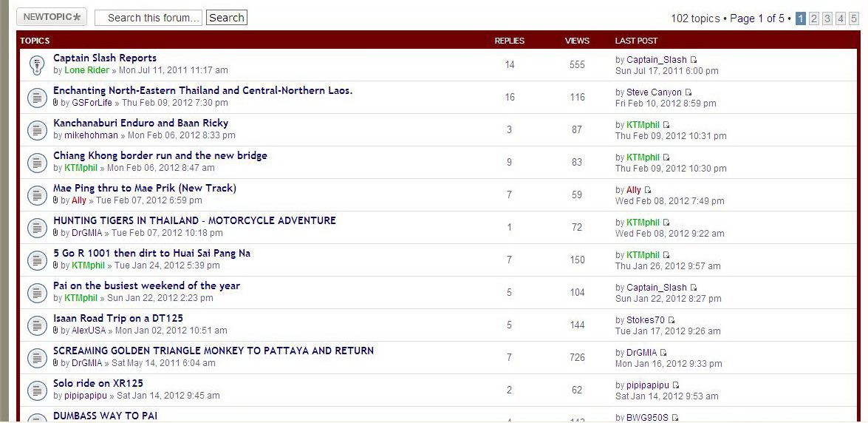Screen dimensions: 868x423
Task: Click attachment paperclip on Isaan Road Trip thread
Action: coord(56,331)
